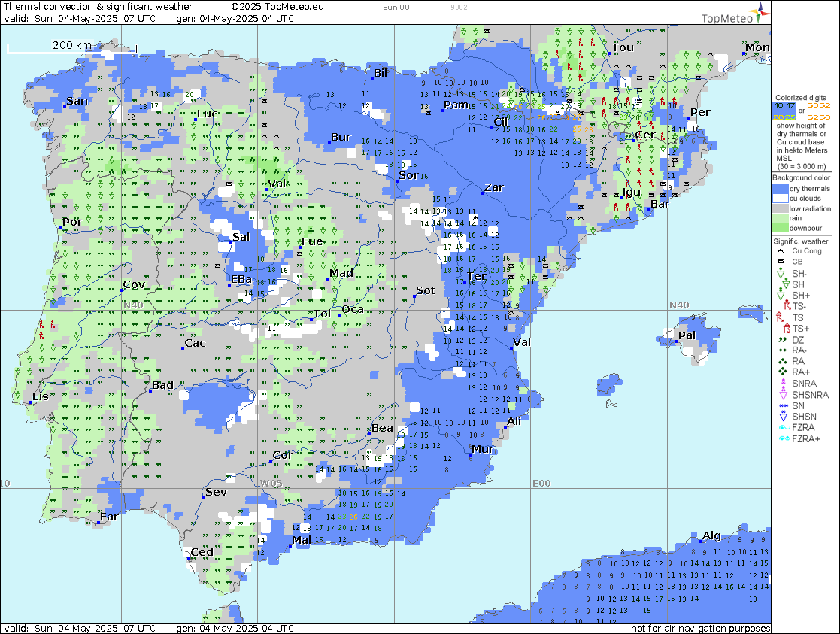The image size is (840, 634).
Task: Click the Zar city label
Action: point(494,187)
